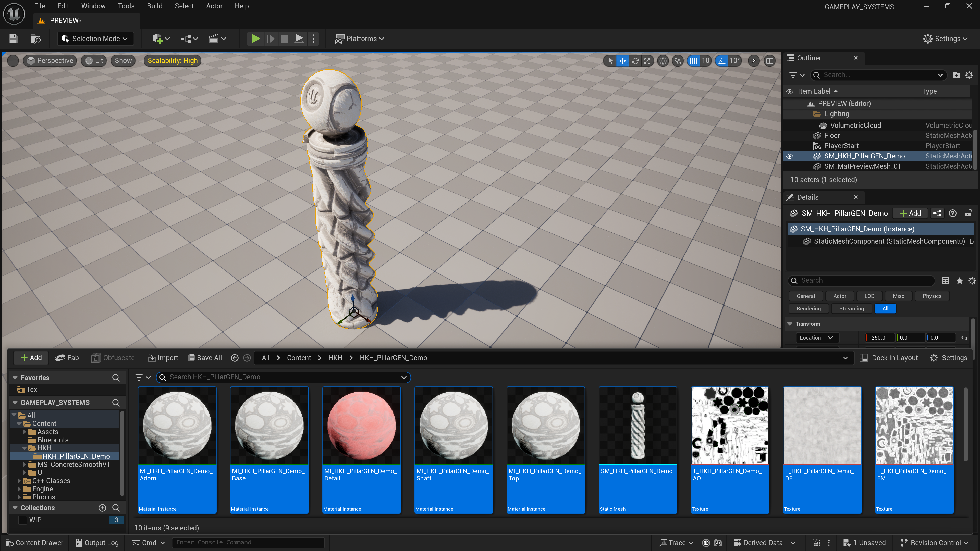Click the Import button
Screen dimensions: 980x551
163,358
